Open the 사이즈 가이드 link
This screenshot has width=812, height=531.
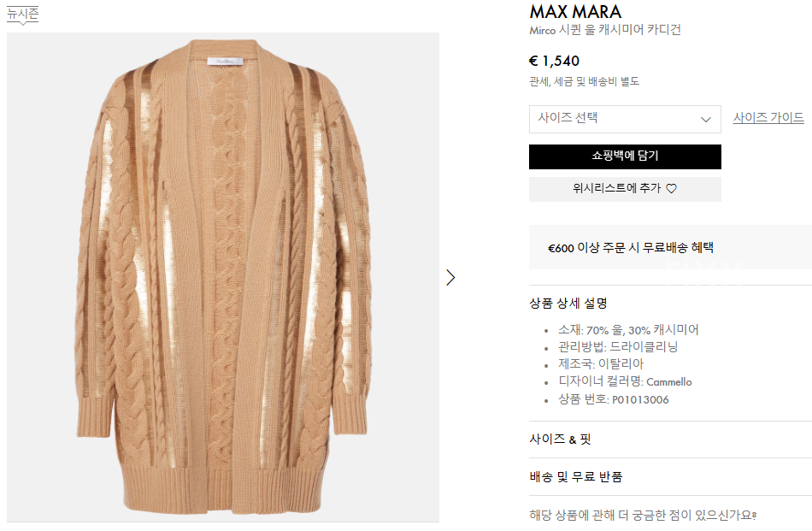(768, 118)
